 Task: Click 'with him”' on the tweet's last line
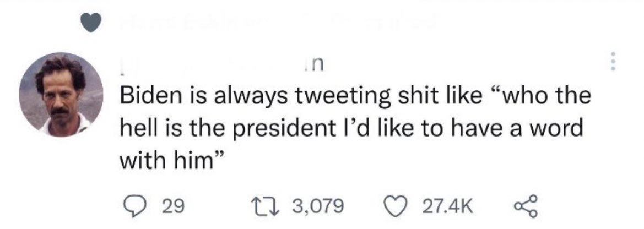pos(171,161)
